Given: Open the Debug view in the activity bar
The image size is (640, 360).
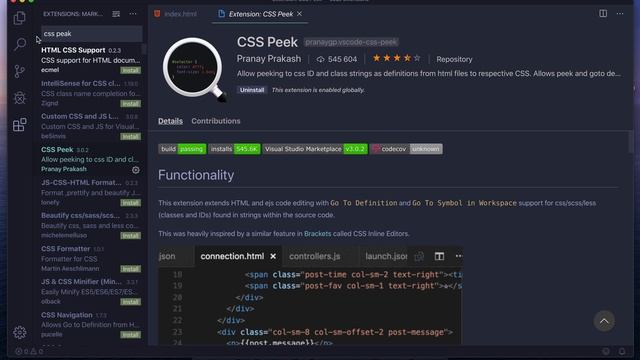Looking at the screenshot, I should tap(20, 98).
